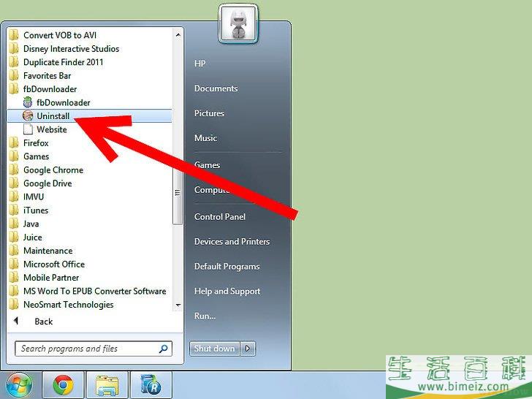Click the Disney Interactive Studios folder icon
Viewport: 532px width, 399px height.
14,48
